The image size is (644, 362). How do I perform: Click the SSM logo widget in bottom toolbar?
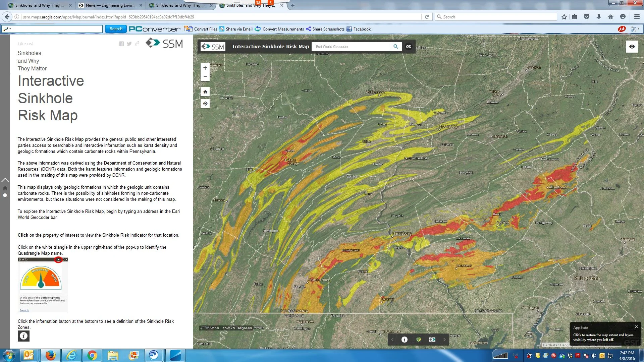pos(432,340)
